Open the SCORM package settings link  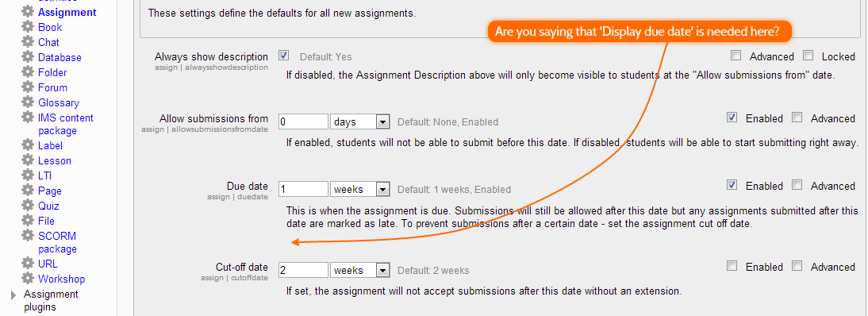[x=58, y=242]
